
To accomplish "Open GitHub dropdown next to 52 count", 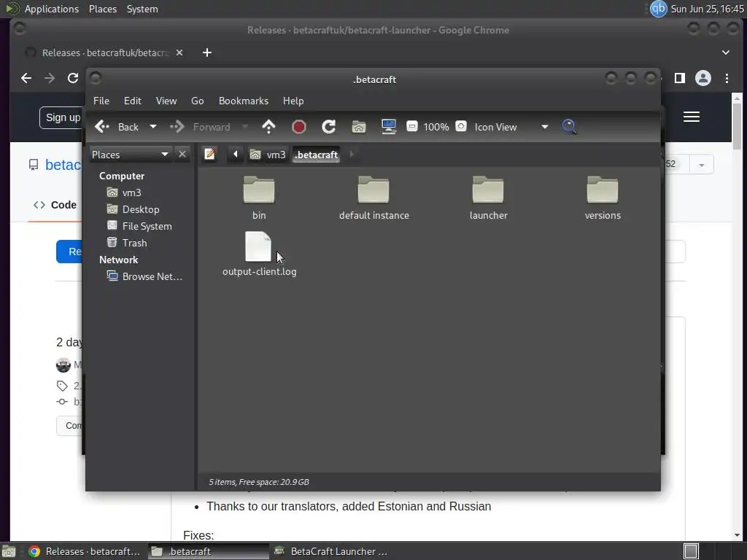I will (701, 165).
